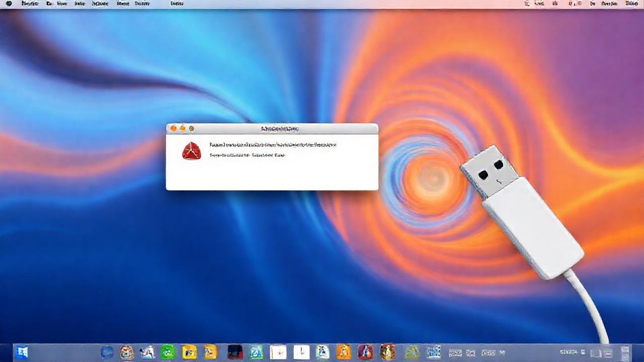Screen dimensions: 644x362
Task: Click the Trash icon at Dock's right end
Action: 625,352
